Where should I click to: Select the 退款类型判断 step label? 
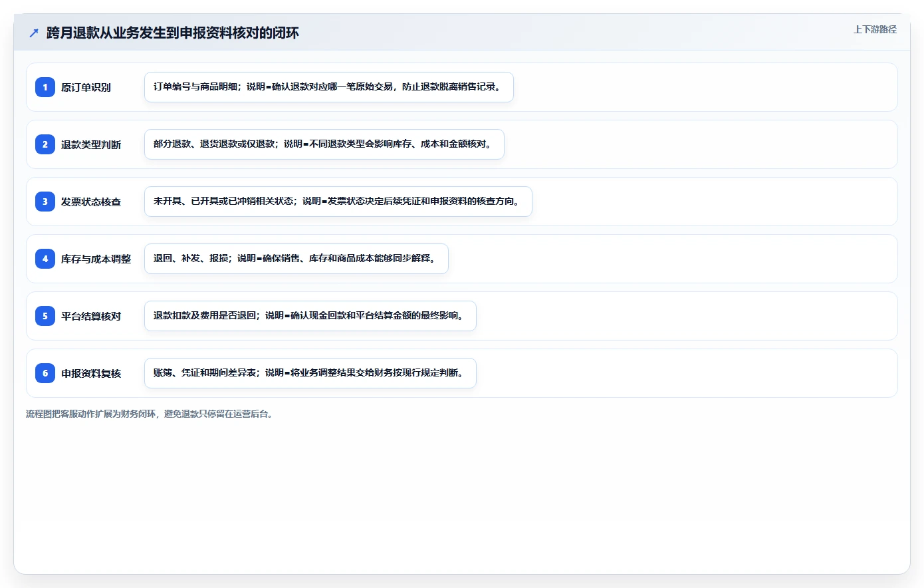click(91, 144)
